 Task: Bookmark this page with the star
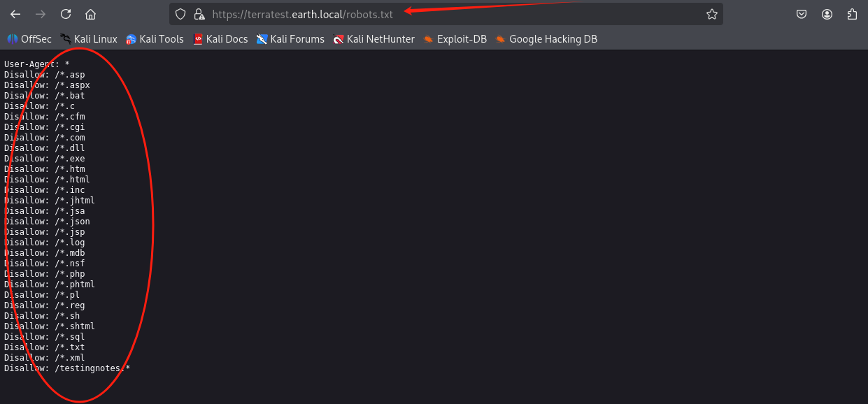pyautogui.click(x=712, y=14)
